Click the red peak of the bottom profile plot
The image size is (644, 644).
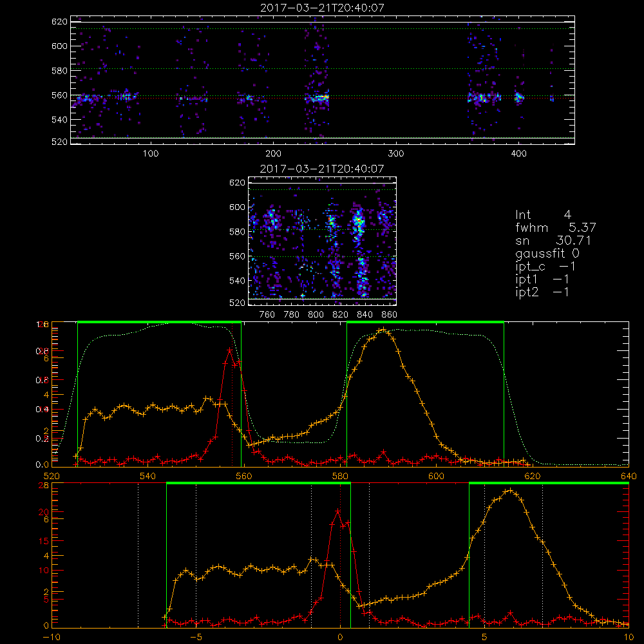[x=337, y=511]
